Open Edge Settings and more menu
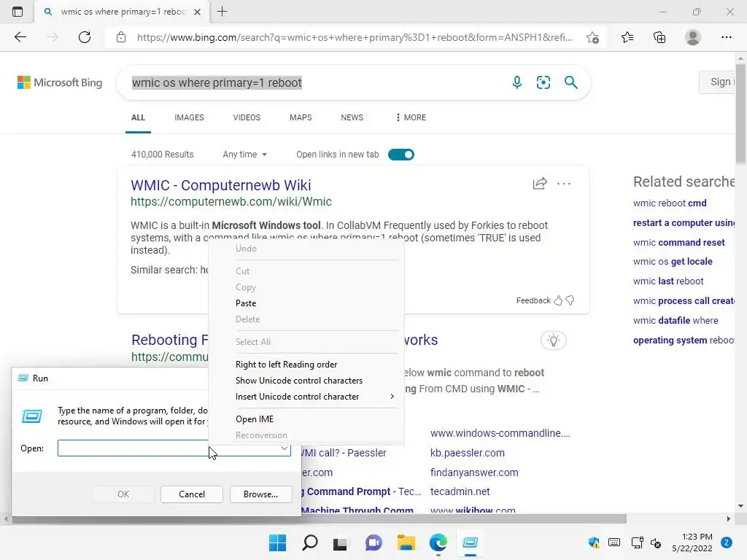This screenshot has width=747, height=560. pos(726,37)
